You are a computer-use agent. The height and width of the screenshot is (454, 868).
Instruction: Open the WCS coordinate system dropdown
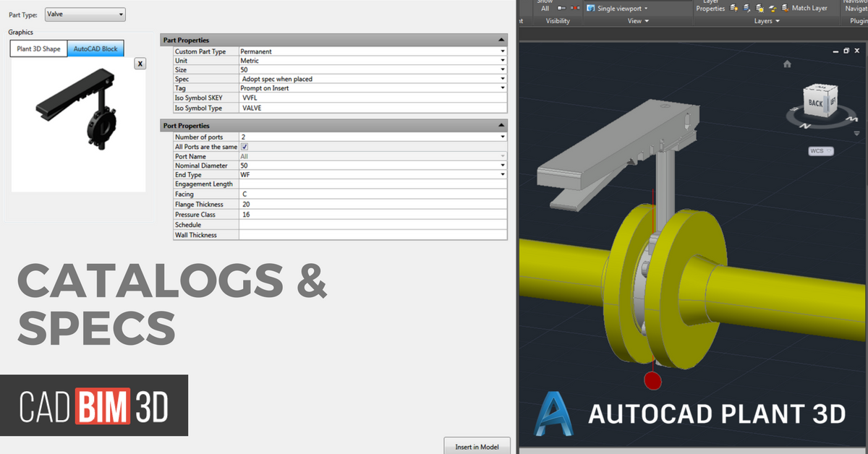(821, 151)
